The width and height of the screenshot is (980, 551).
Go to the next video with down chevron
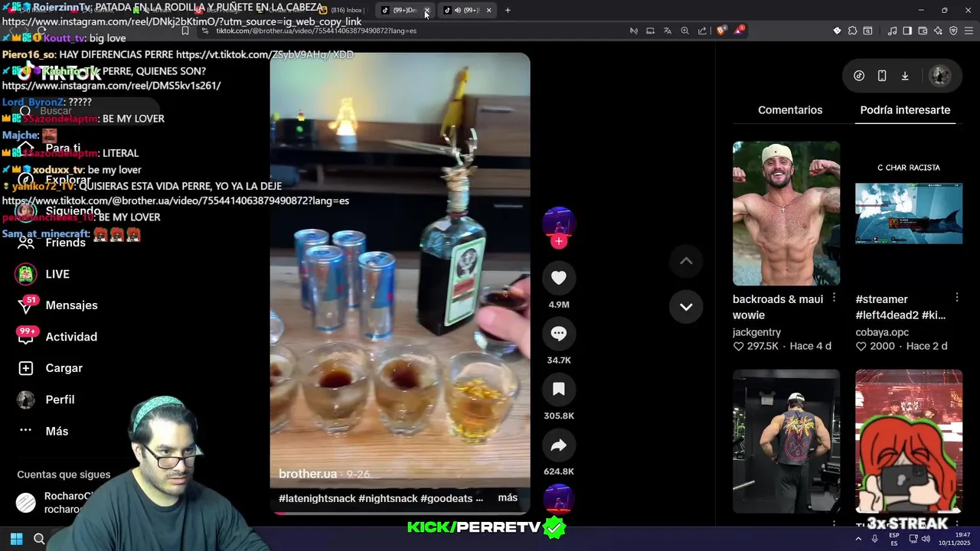coord(686,307)
